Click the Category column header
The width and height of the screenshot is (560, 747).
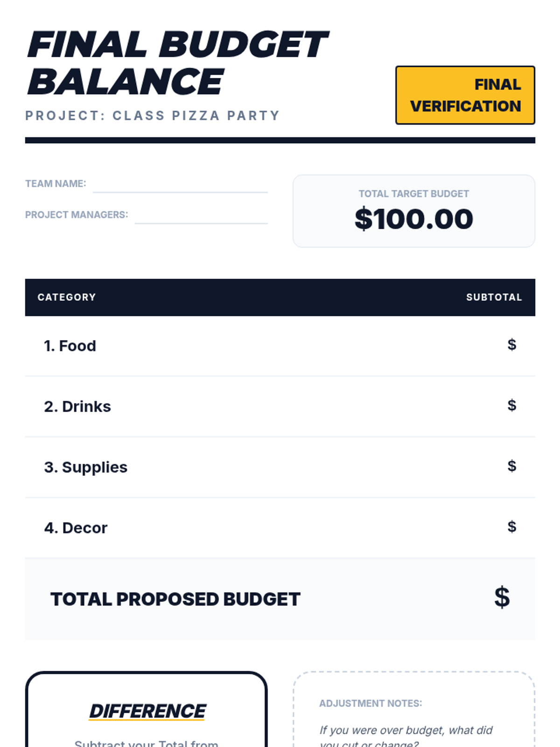tap(67, 297)
